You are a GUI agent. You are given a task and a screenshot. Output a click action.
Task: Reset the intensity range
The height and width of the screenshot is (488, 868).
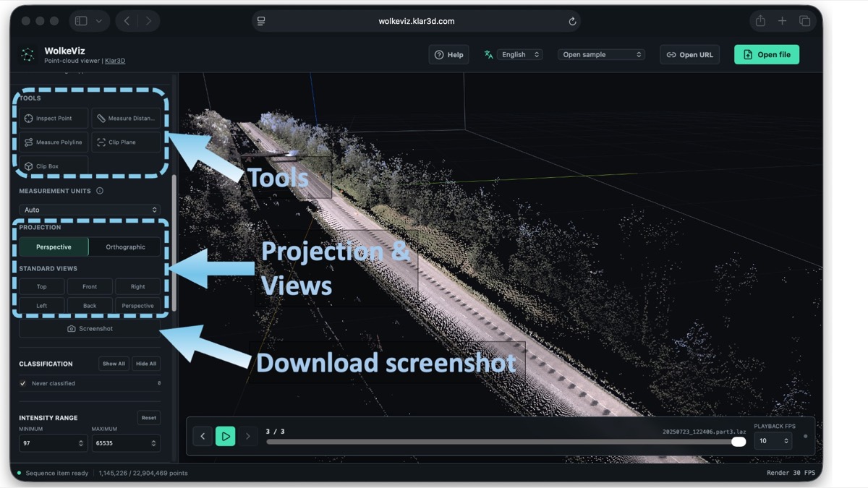149,418
